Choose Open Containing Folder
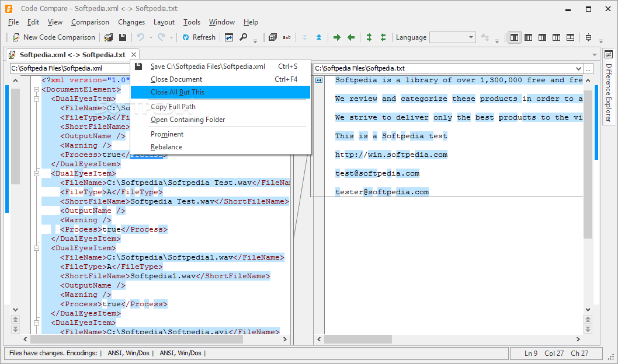 tap(220, 120)
